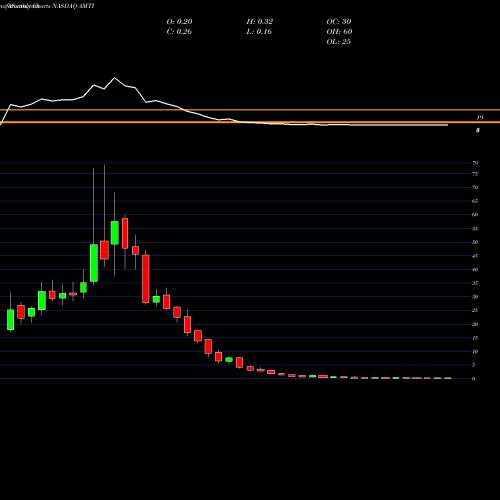Click the 75 price axis label
The height and width of the screenshot is (500, 500).
[x=475, y=174]
